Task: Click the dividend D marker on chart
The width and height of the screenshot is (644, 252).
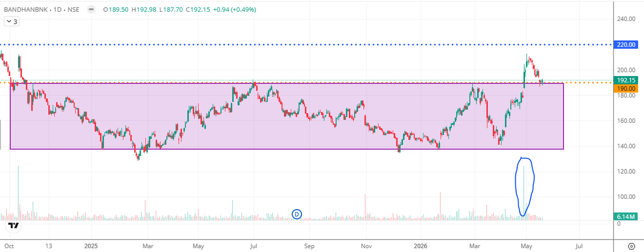Action: click(x=297, y=214)
